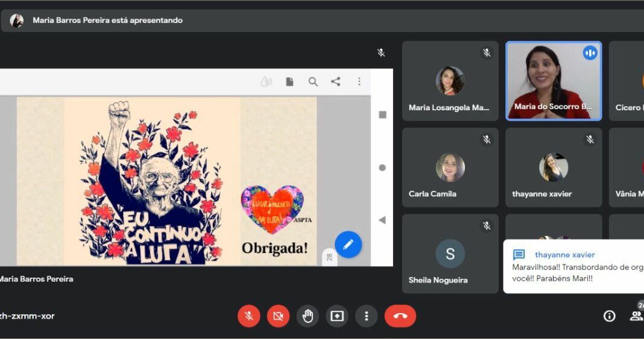Click muted mic icon on Carla Camila tile

click(x=487, y=139)
